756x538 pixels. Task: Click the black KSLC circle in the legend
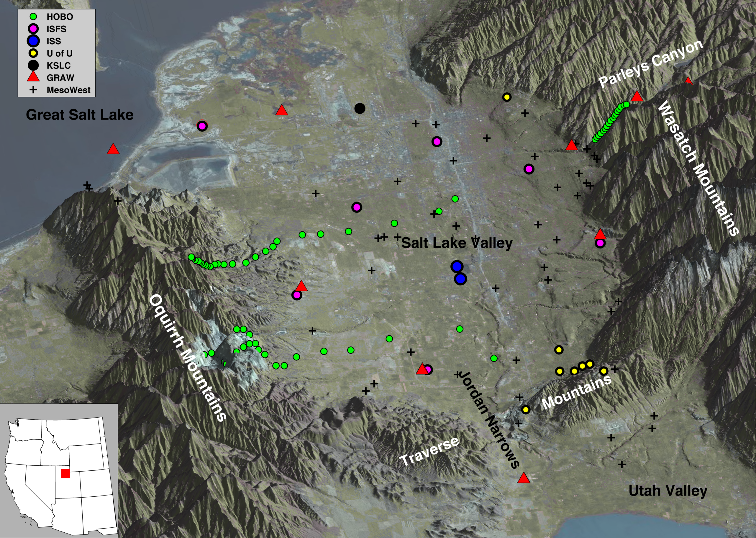point(33,65)
